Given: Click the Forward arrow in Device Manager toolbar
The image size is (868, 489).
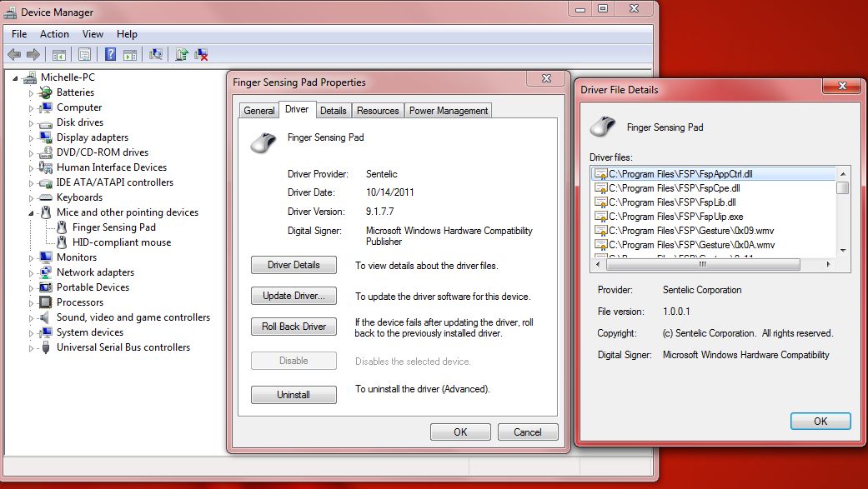Looking at the screenshot, I should pyautogui.click(x=33, y=54).
